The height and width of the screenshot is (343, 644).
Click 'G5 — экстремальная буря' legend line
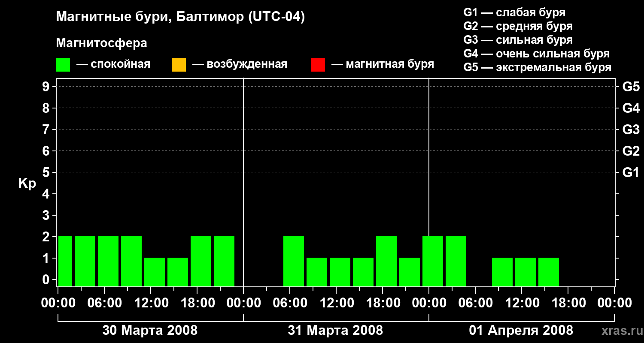click(x=538, y=67)
